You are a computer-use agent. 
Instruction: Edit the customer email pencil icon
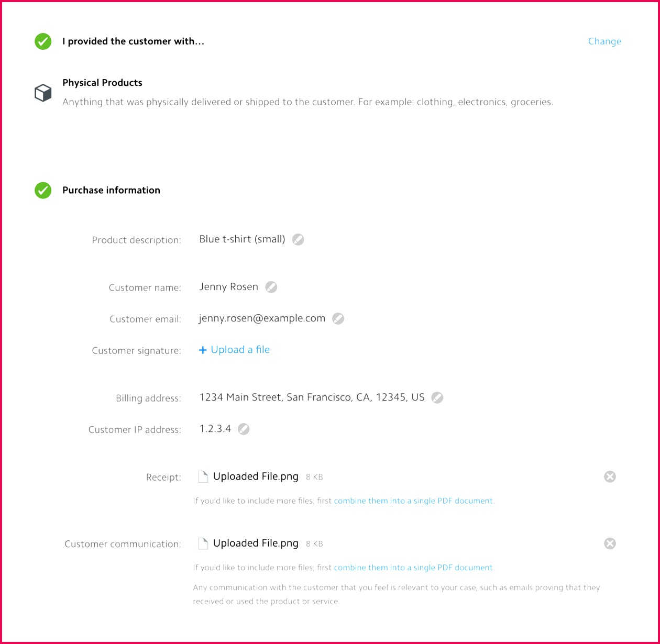(338, 318)
